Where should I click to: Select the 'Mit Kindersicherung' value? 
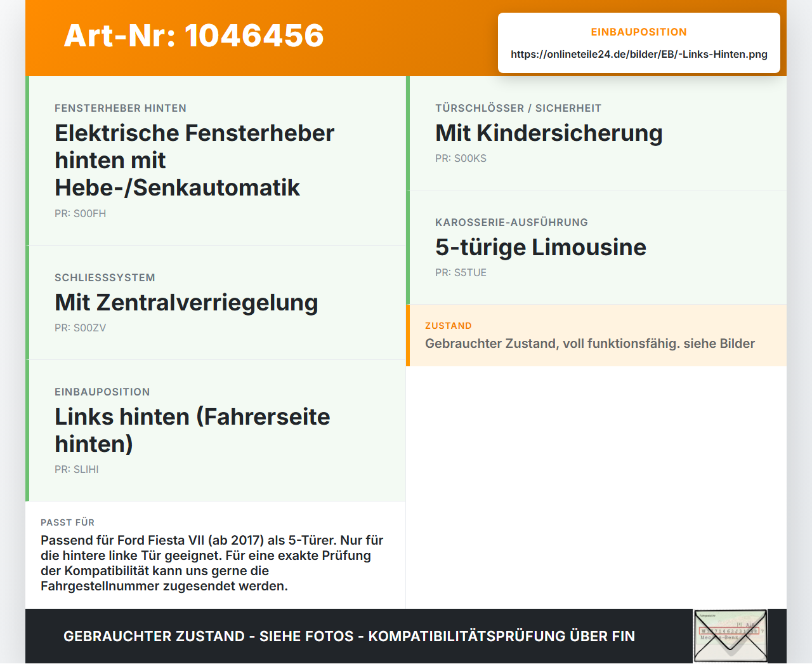point(549,133)
